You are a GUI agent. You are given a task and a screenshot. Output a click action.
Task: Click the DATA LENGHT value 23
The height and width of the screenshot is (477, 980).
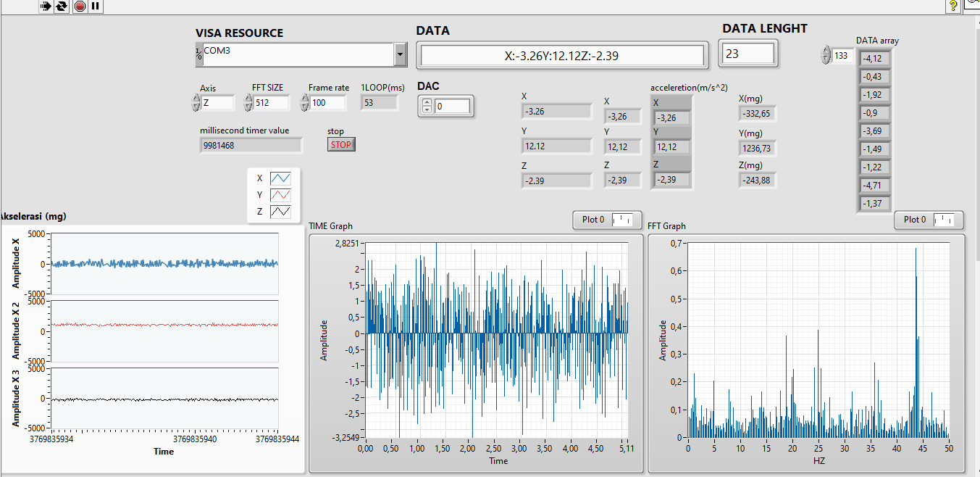[748, 53]
